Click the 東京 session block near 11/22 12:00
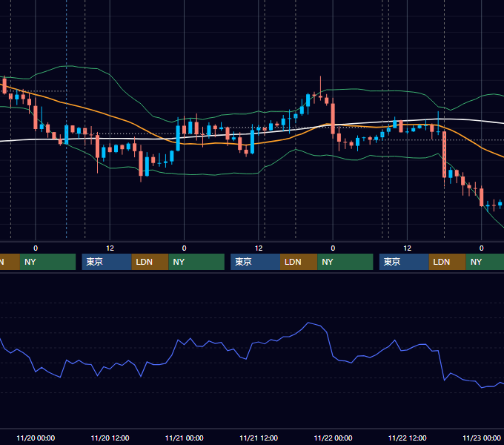This screenshot has height=445, width=504. pos(404,262)
